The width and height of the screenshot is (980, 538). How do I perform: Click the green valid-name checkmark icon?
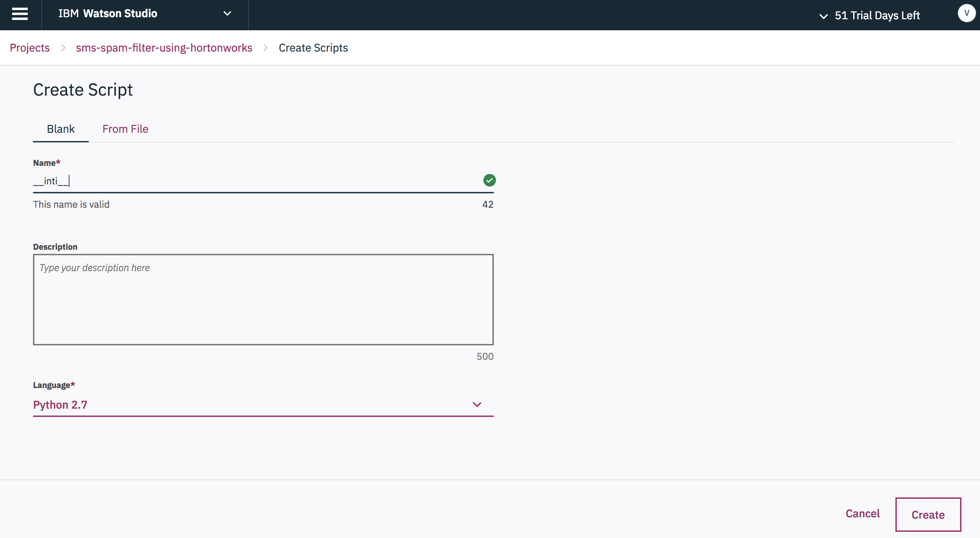(x=489, y=180)
